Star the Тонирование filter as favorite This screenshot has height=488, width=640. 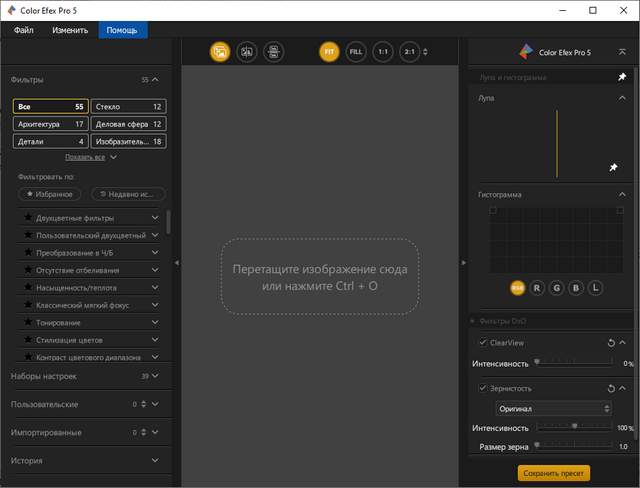[x=28, y=323]
